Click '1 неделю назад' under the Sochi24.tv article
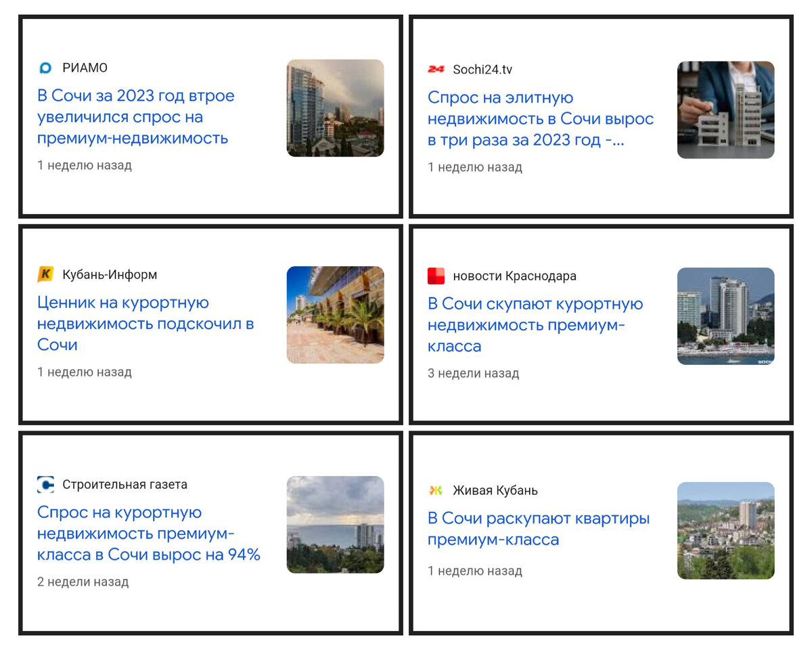This screenshot has height=650, width=812. coord(475,167)
